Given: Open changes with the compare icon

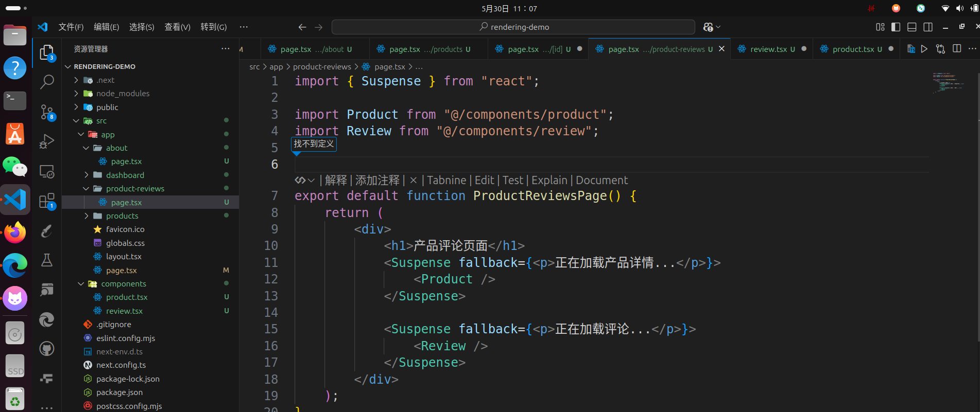Looking at the screenshot, I should point(940,49).
